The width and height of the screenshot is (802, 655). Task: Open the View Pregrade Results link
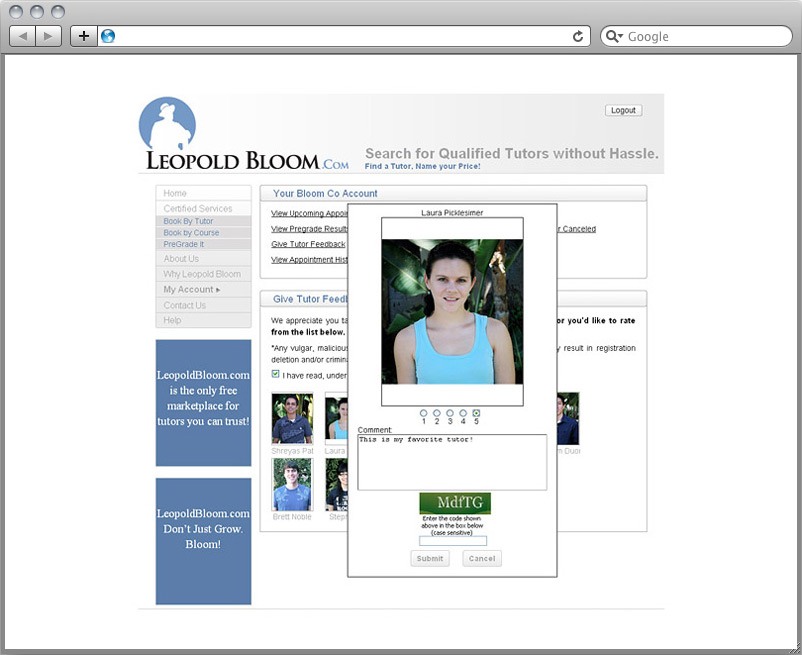[x=309, y=229]
